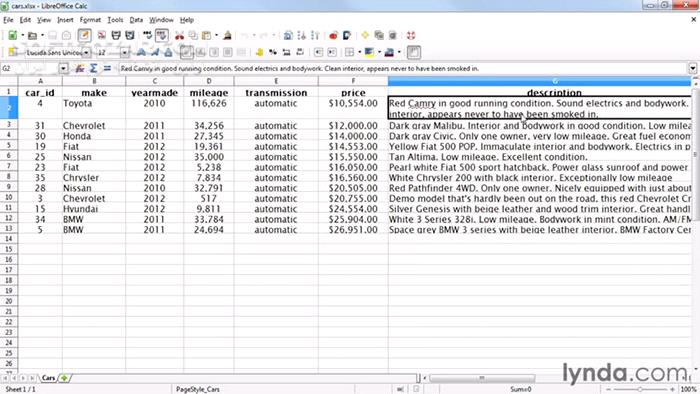The image size is (700, 394).
Task: Toggle Align Left formatting button
Action: [187, 52]
